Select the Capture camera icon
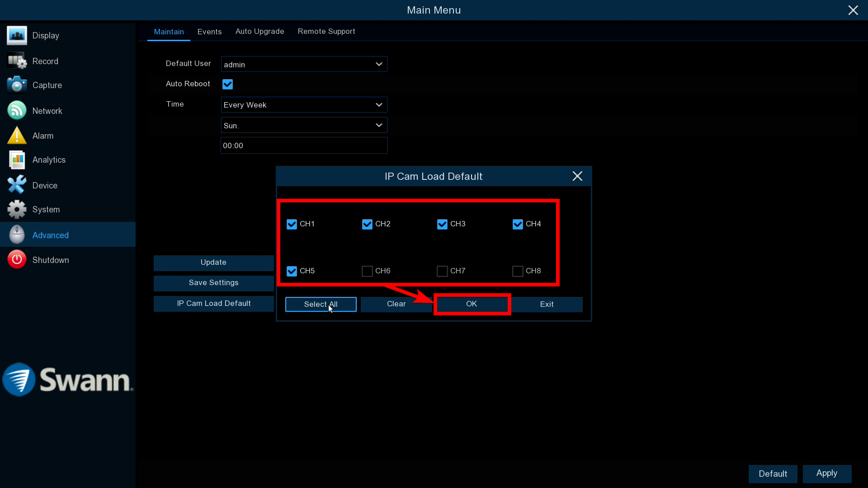Image resolution: width=868 pixels, height=488 pixels. (x=17, y=85)
